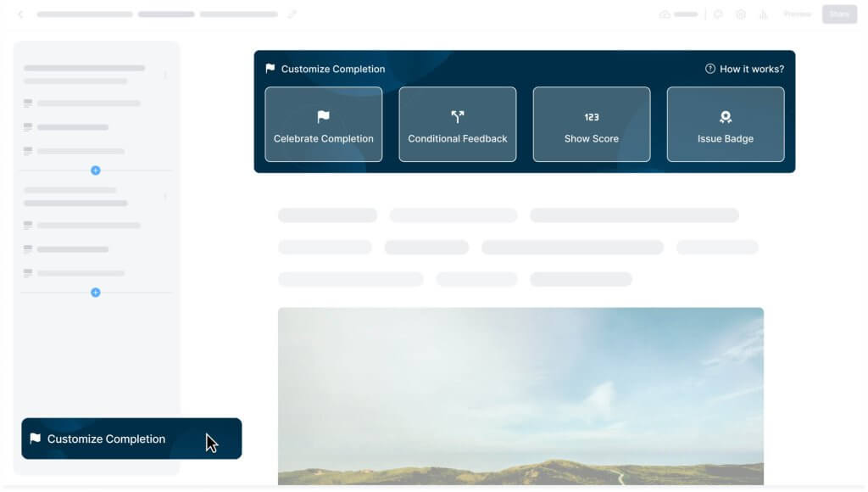Add a block with the first blue plus
This screenshot has height=492, width=868.
coord(95,171)
